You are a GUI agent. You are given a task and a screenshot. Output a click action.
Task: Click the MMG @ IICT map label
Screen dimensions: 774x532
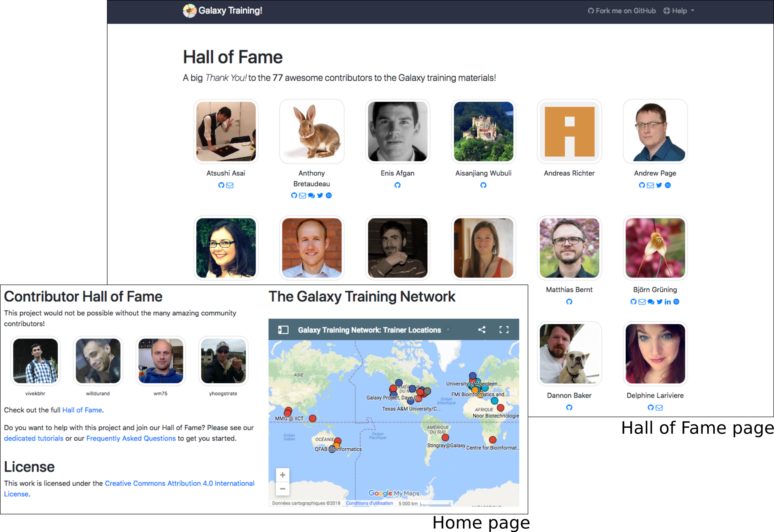point(289,418)
